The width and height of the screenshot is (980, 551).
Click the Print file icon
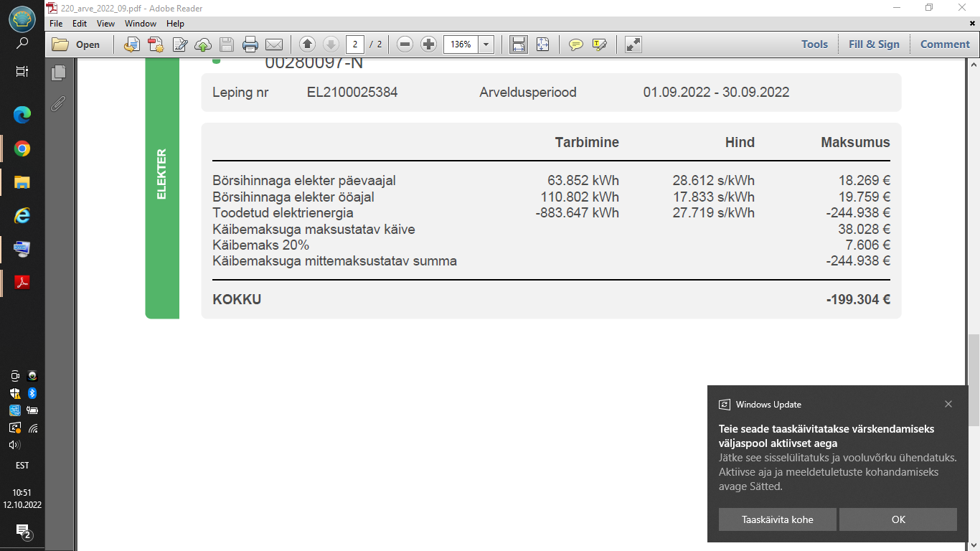pos(250,44)
